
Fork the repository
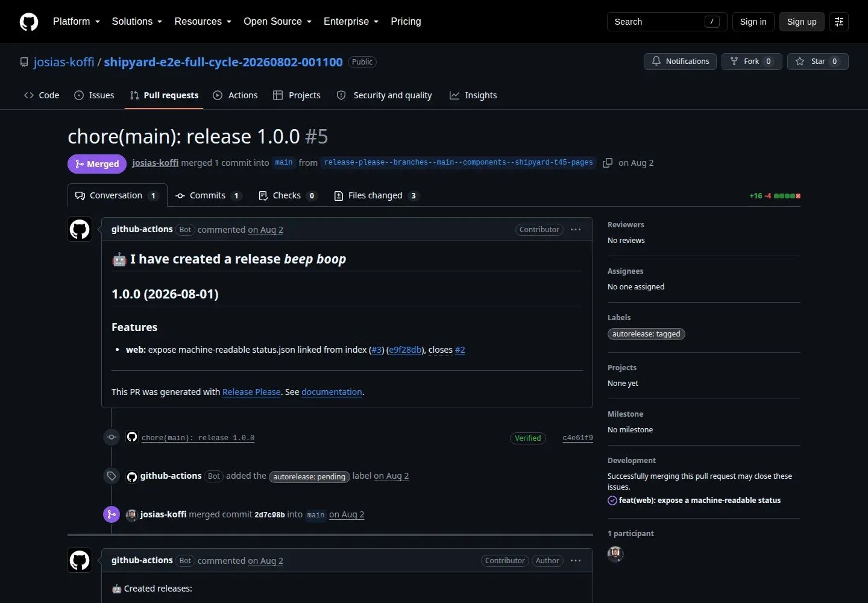click(752, 62)
